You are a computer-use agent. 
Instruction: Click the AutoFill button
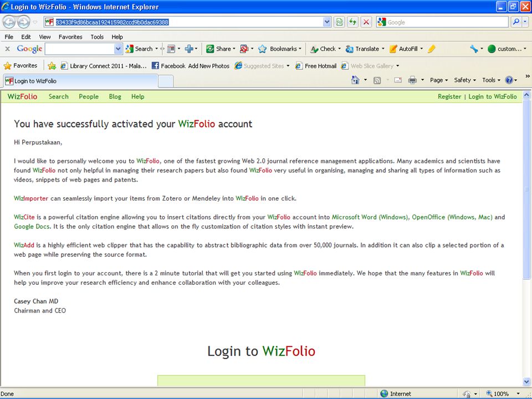pyautogui.click(x=403, y=49)
